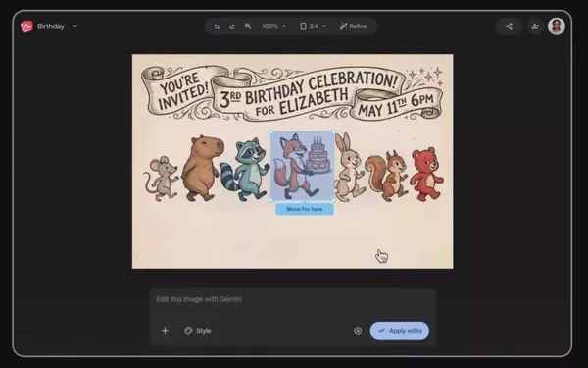Open the Style options

click(x=198, y=331)
